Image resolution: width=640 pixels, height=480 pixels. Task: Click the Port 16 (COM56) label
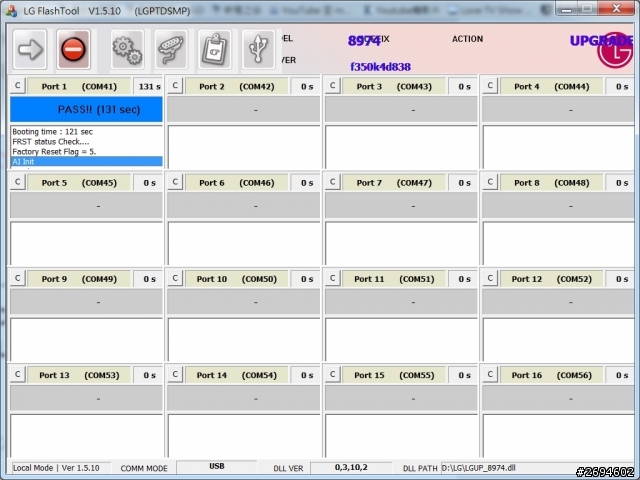(x=551, y=375)
